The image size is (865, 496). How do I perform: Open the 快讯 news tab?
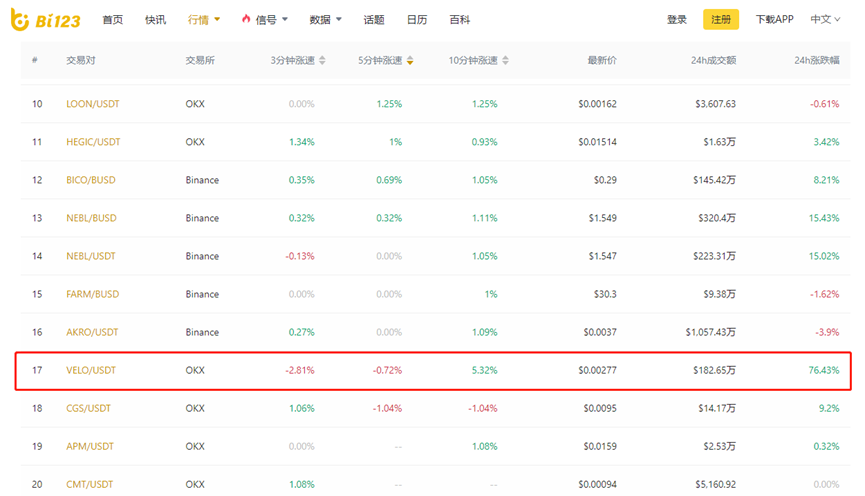pyautogui.click(x=155, y=20)
